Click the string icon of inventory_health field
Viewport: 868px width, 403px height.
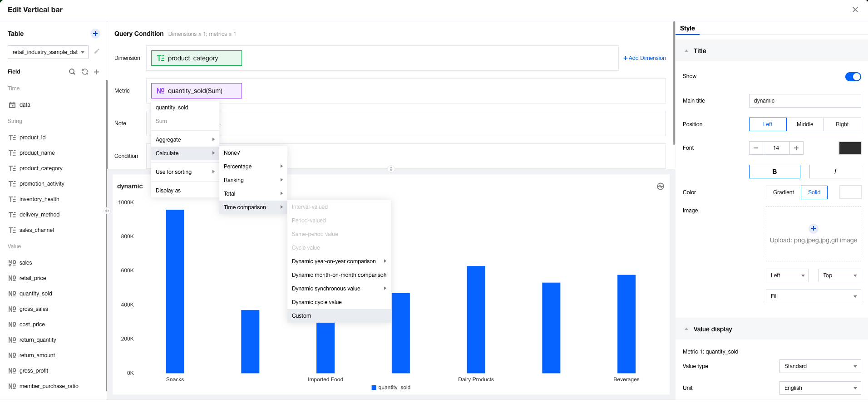12,199
